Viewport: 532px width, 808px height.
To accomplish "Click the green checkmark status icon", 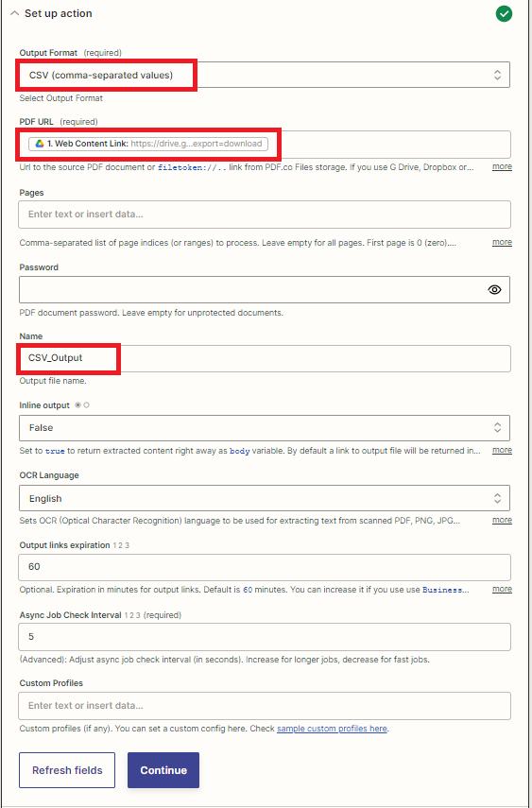I will (x=504, y=14).
